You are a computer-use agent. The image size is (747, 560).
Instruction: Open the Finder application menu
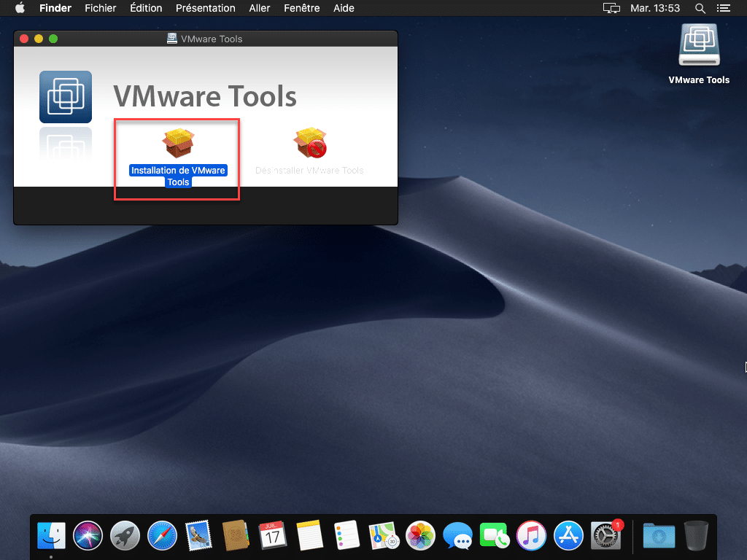[x=55, y=8]
